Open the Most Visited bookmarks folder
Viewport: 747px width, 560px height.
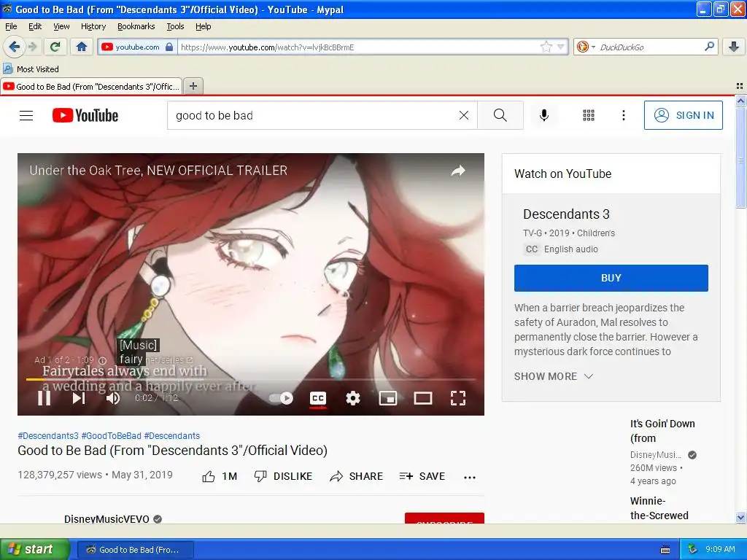[x=31, y=69]
